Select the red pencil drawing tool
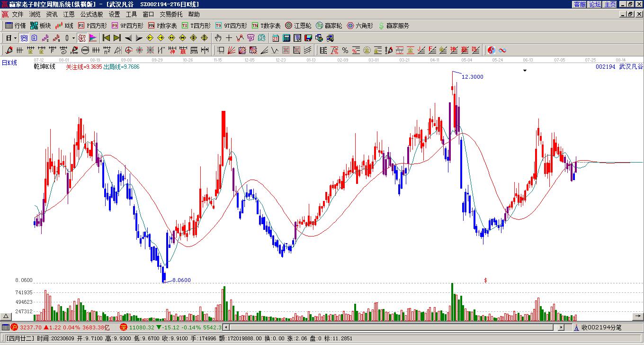 (9, 50)
